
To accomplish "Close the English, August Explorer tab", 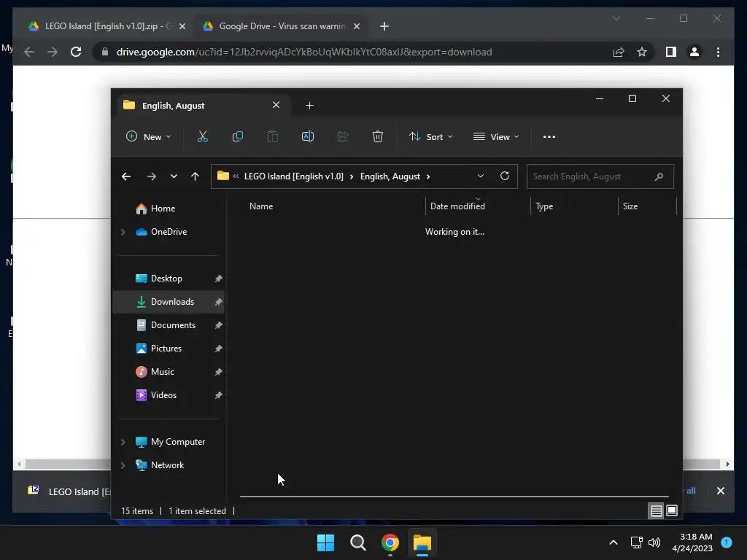I will [x=276, y=105].
